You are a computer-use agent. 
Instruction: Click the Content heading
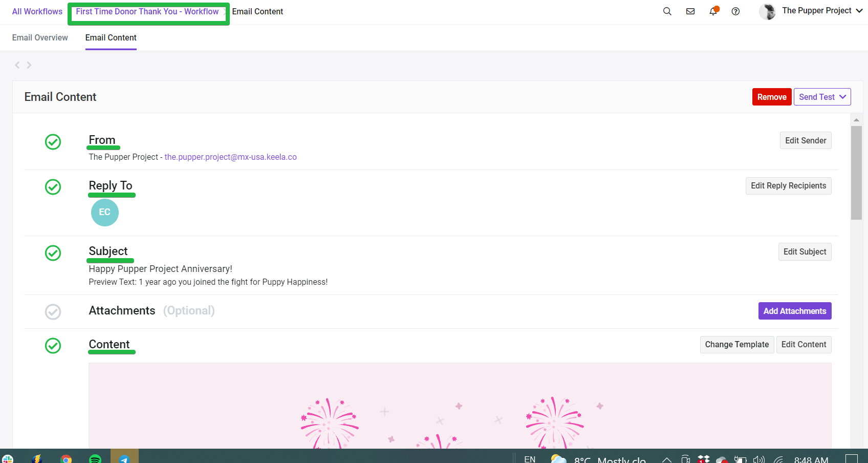tap(109, 344)
